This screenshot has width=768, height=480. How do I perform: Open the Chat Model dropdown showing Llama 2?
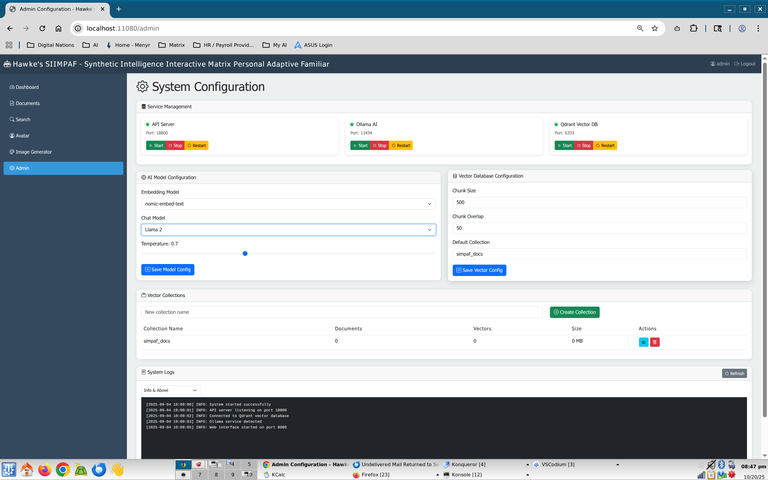tap(288, 229)
